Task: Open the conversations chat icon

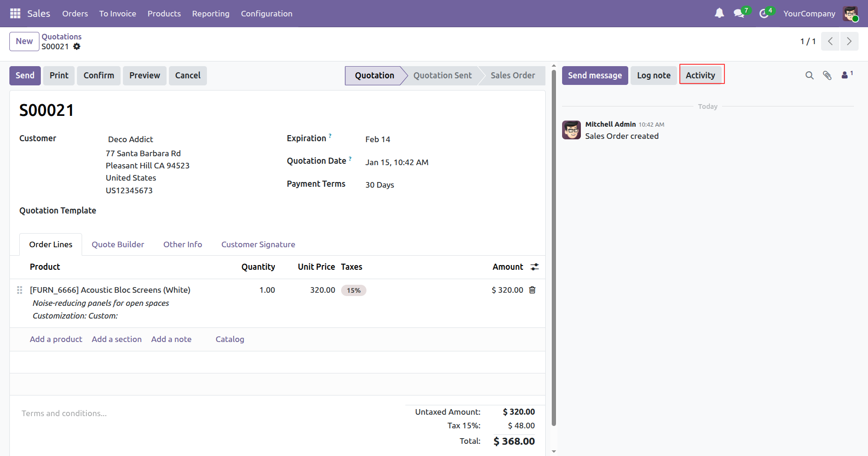Action: click(x=739, y=14)
